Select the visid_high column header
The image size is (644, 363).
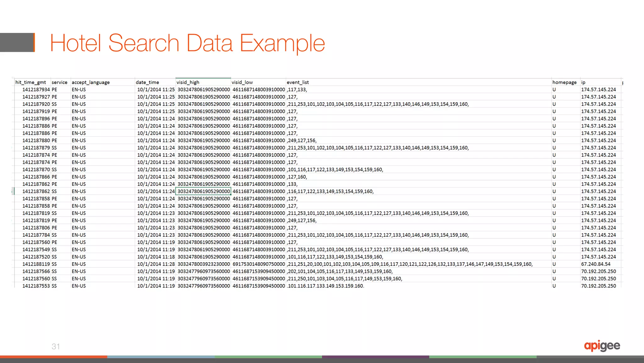203,82
